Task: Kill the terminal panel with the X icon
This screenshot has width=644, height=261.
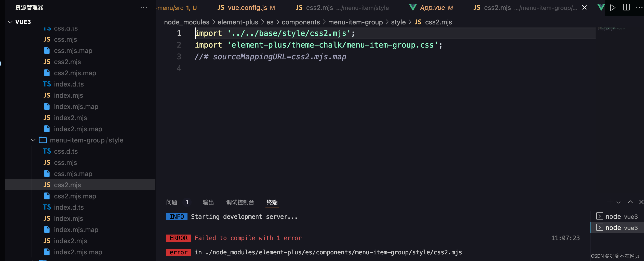Action: [x=641, y=202]
